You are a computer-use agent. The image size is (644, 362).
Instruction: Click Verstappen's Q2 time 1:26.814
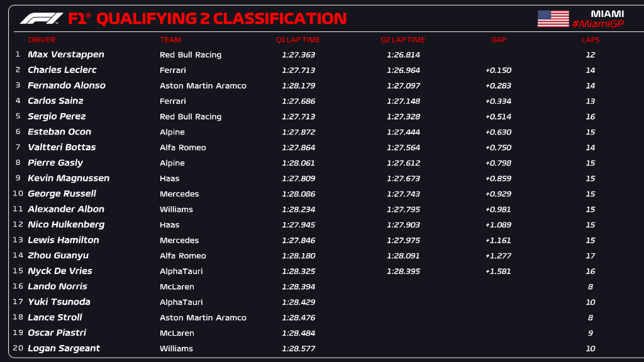click(x=403, y=55)
